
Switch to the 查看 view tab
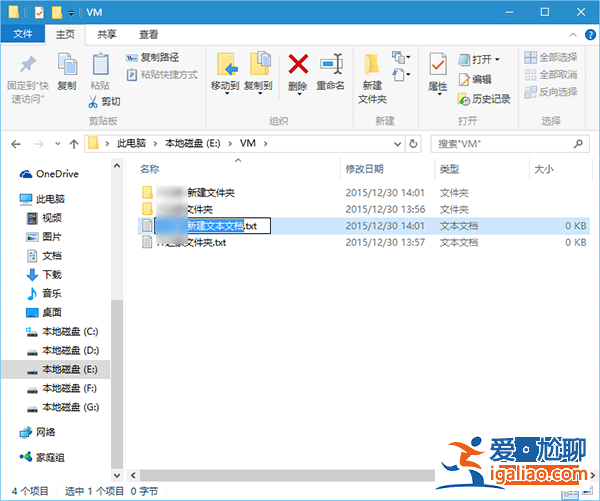pyautogui.click(x=148, y=34)
